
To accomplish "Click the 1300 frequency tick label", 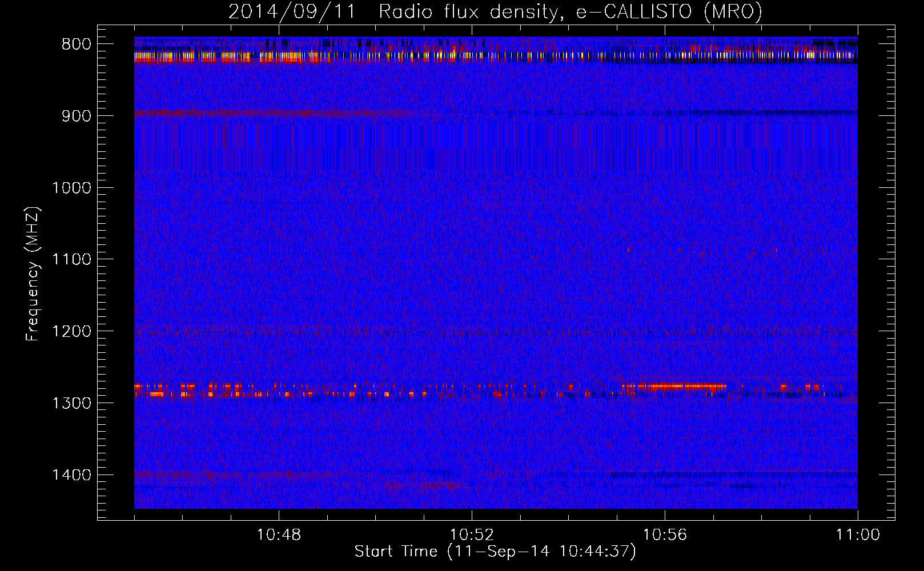I will click(x=71, y=403).
